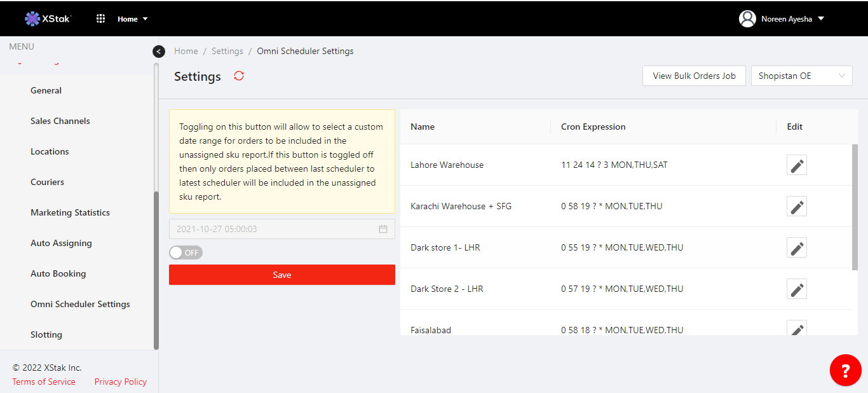This screenshot has width=868, height=393.
Task: Click the pencil icon for Dark store 1- LHR
Action: click(x=797, y=248)
